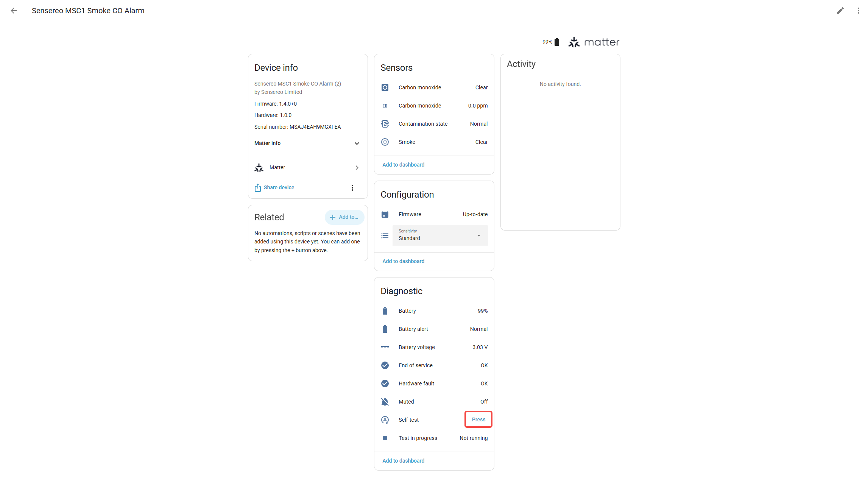The image size is (868, 477).
Task: Click the Share device link
Action: (279, 187)
